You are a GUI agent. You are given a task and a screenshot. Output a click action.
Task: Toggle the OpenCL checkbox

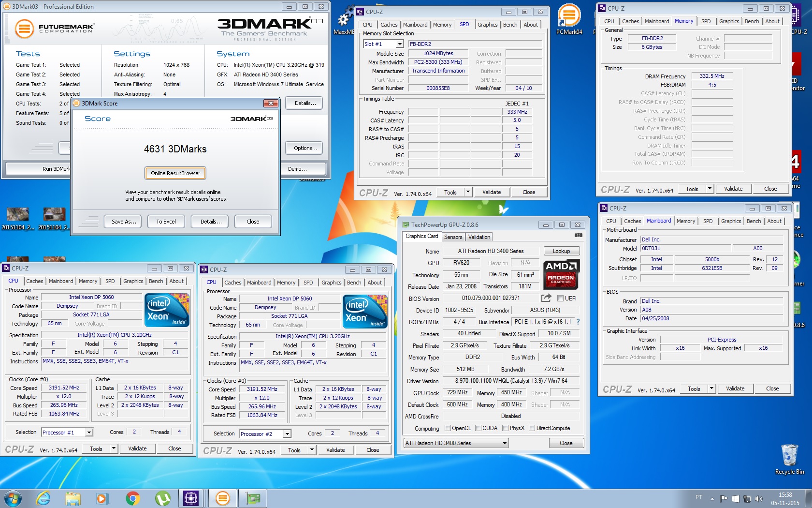point(448,428)
